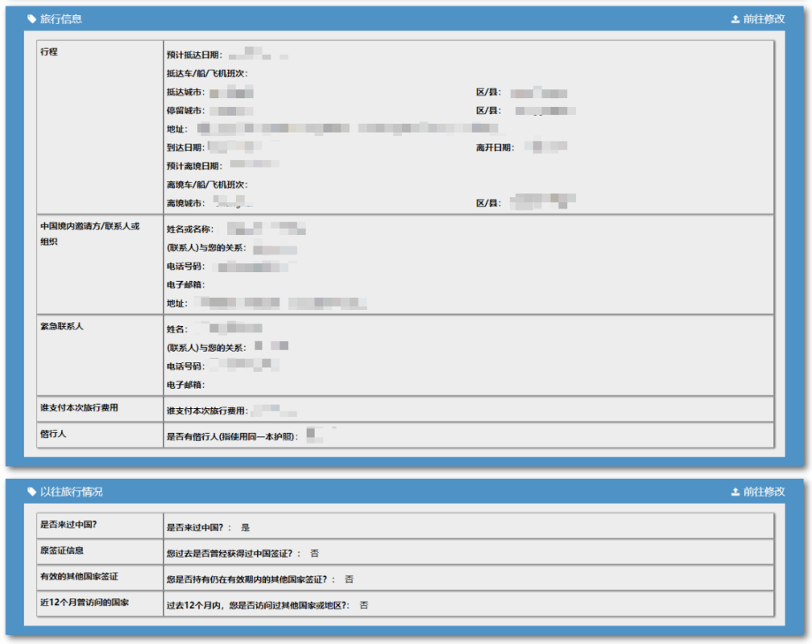Screen dimensions: 812x644
Task: Click the 中国境内邀请方/联系人或组织 row heading
Action: coord(89,226)
